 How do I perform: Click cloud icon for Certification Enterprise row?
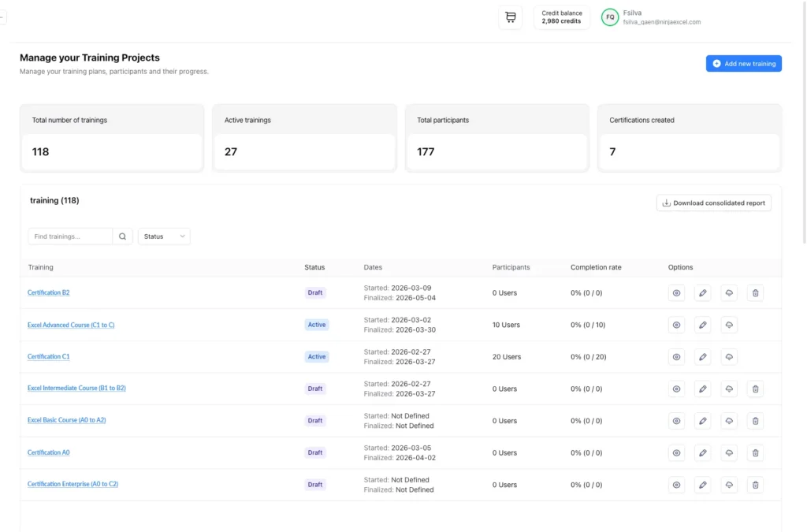729,485
